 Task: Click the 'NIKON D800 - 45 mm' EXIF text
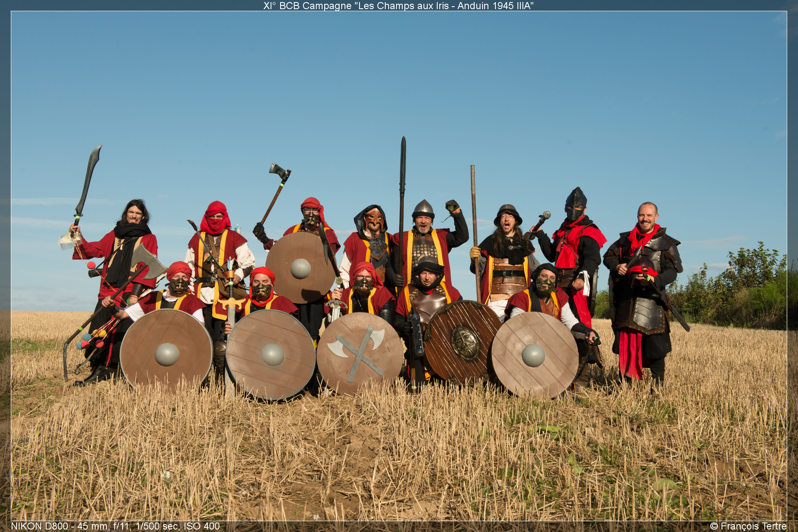[115, 526]
